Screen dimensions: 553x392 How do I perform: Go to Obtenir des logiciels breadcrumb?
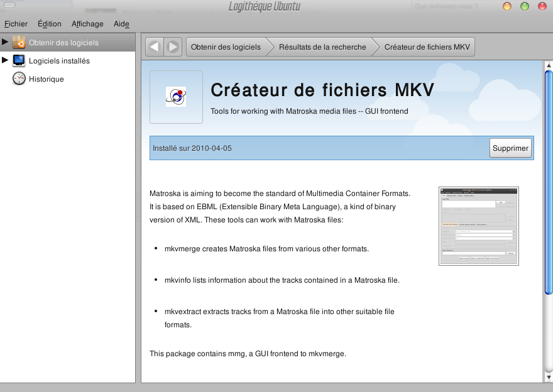coord(226,47)
